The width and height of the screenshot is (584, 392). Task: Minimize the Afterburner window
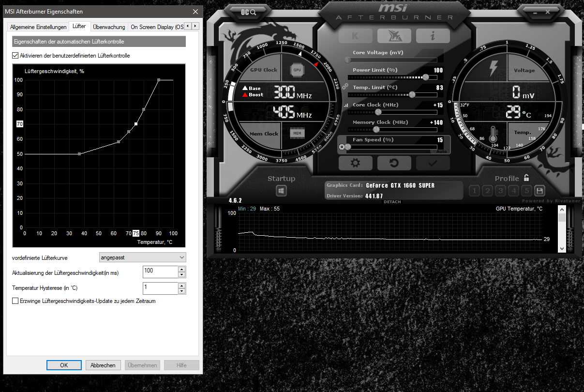[x=535, y=13]
